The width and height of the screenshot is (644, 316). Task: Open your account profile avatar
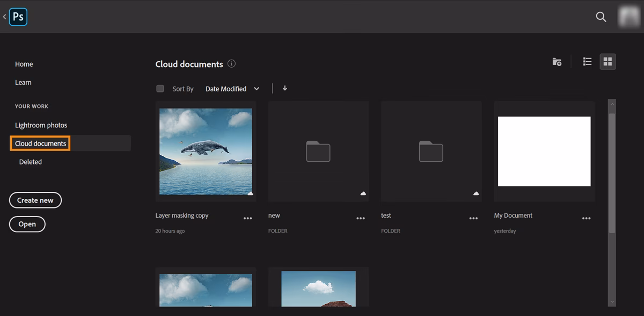[x=629, y=17]
